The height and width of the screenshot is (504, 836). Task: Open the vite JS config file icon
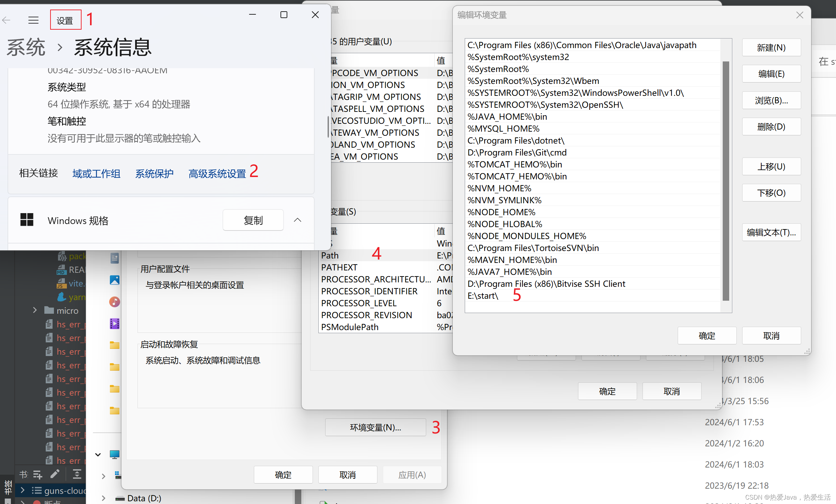pyautogui.click(x=61, y=283)
